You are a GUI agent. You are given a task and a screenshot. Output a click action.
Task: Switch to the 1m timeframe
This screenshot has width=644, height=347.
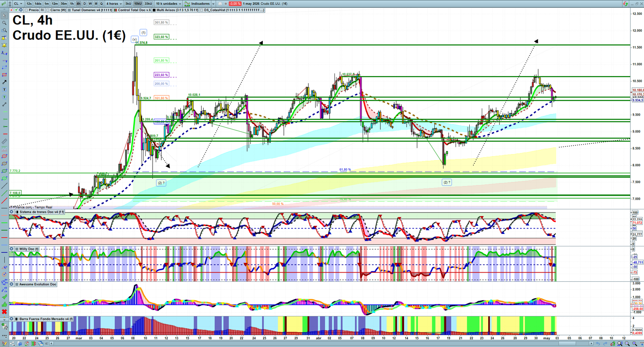coord(47,4)
